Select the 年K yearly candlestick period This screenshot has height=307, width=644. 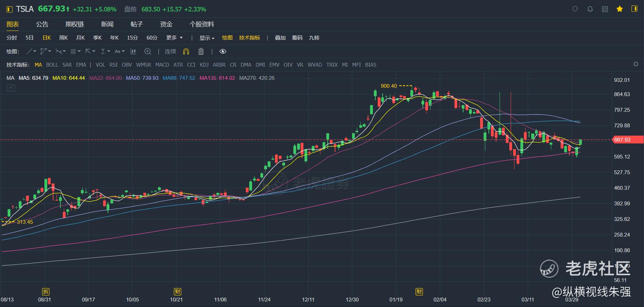tap(114, 37)
